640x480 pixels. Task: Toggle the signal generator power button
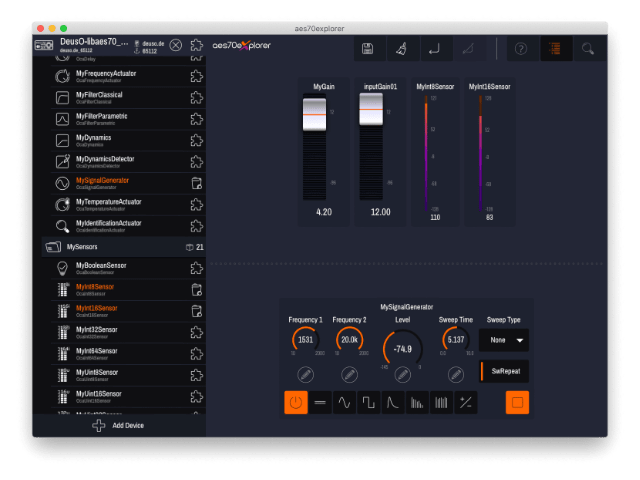coord(296,403)
